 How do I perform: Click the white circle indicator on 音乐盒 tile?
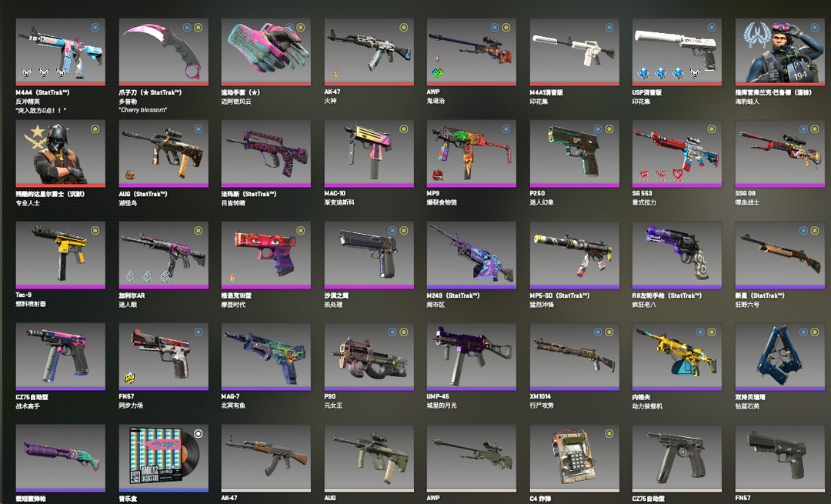pyautogui.click(x=198, y=433)
